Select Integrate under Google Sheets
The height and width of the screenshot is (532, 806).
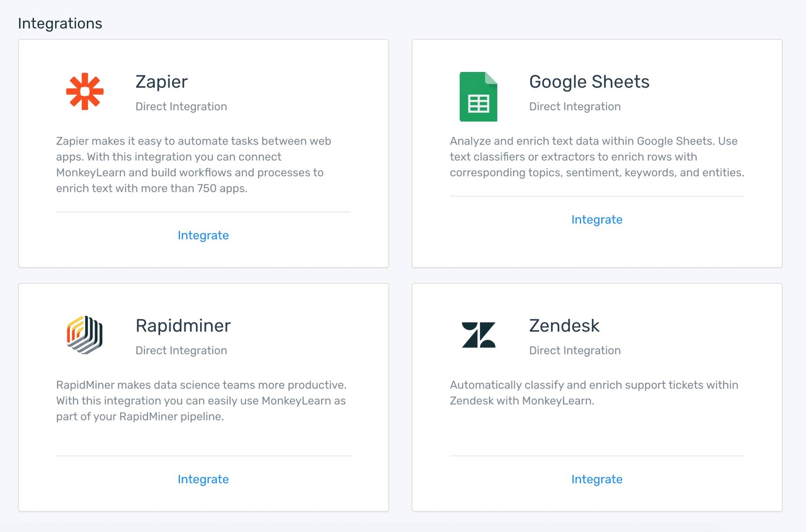[596, 220]
